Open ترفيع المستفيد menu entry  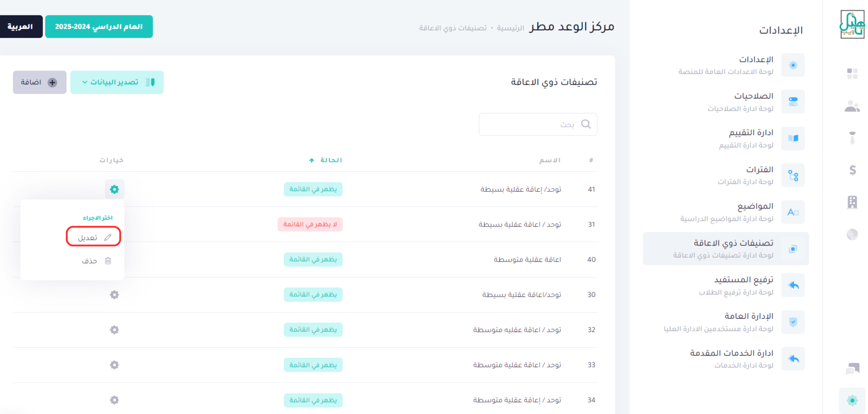726,285
